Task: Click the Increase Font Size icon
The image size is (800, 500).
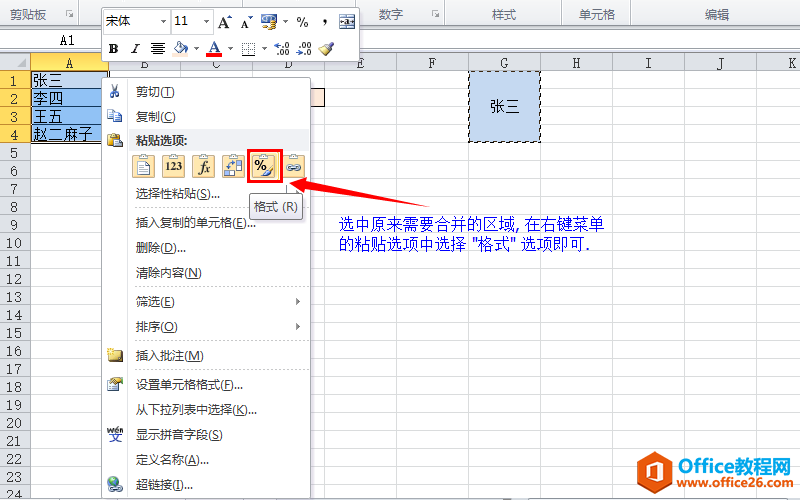Action: (x=224, y=22)
